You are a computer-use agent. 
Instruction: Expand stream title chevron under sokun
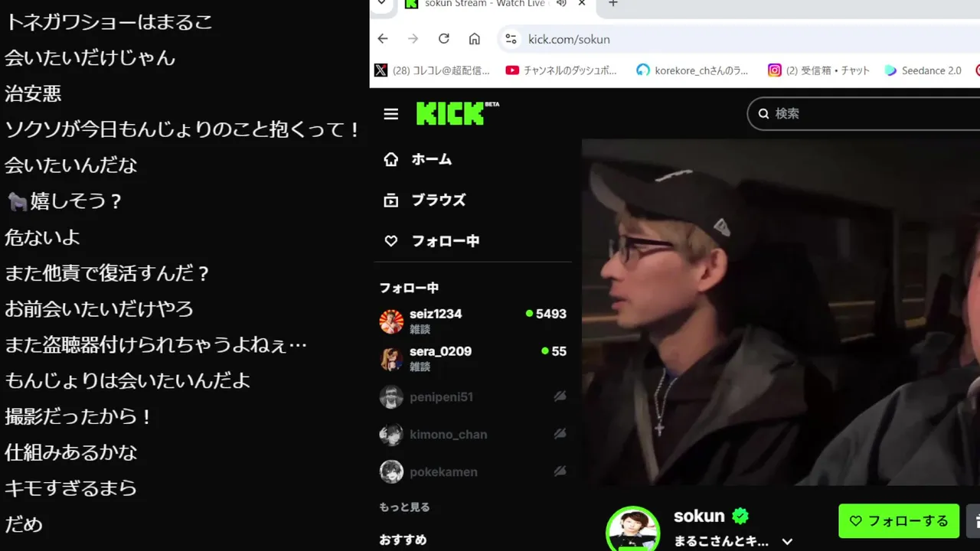tap(787, 542)
